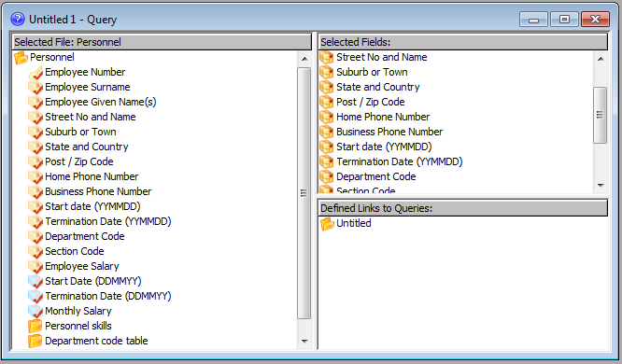The height and width of the screenshot is (364, 622).
Task: Select Business Phone Number in Personnel tree
Action: click(98, 192)
